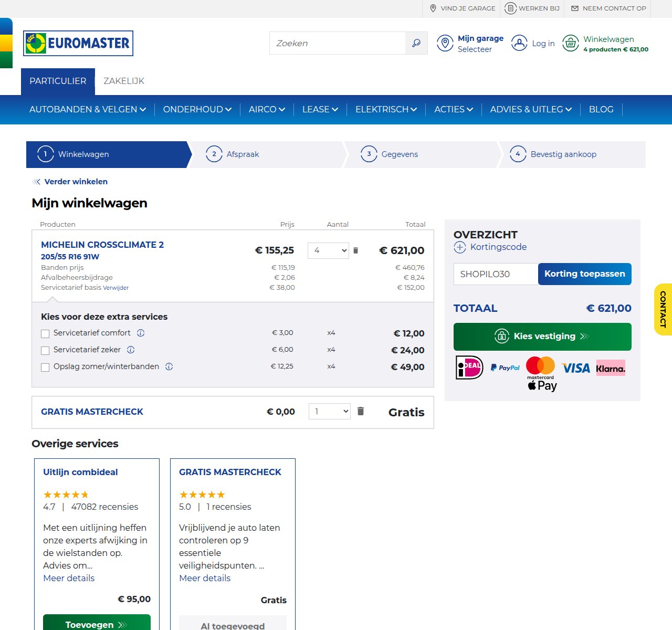The height and width of the screenshot is (630, 672).
Task: Open the Blog menu item
Action: pyautogui.click(x=601, y=109)
